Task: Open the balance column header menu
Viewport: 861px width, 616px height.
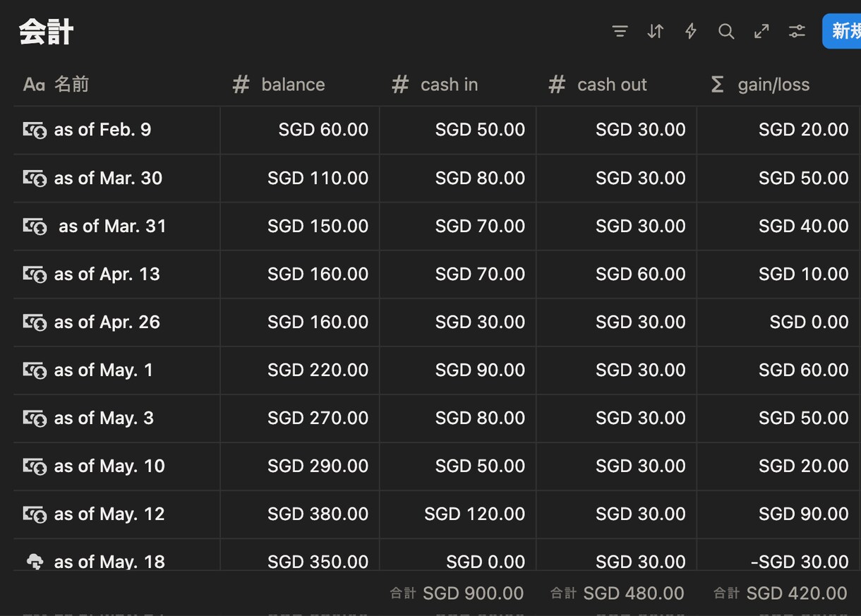Action: [x=300, y=85]
